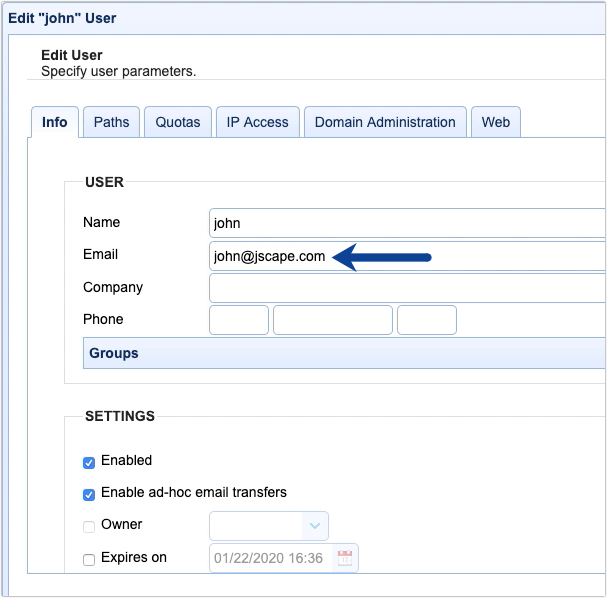Open the Quotas tab

[178, 122]
